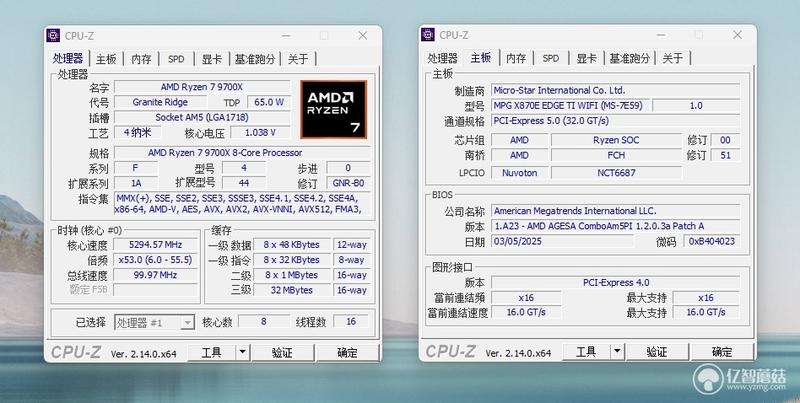Click the 工具 button in the right window

[586, 351]
